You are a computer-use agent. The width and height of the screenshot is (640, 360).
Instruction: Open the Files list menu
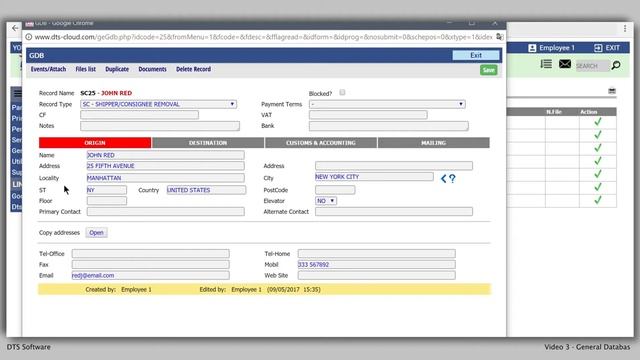click(x=86, y=69)
